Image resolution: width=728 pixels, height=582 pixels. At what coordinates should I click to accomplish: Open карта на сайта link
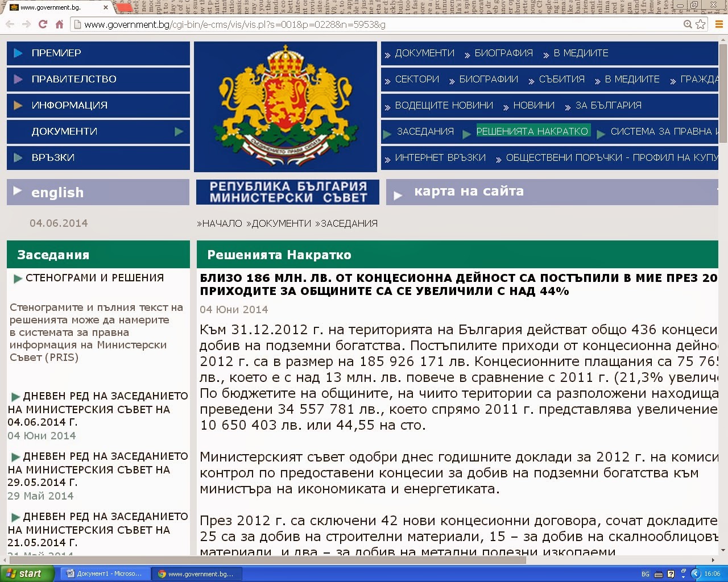469,192
